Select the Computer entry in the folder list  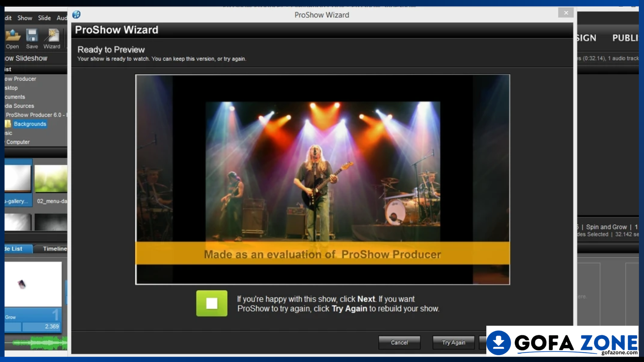coord(18,142)
